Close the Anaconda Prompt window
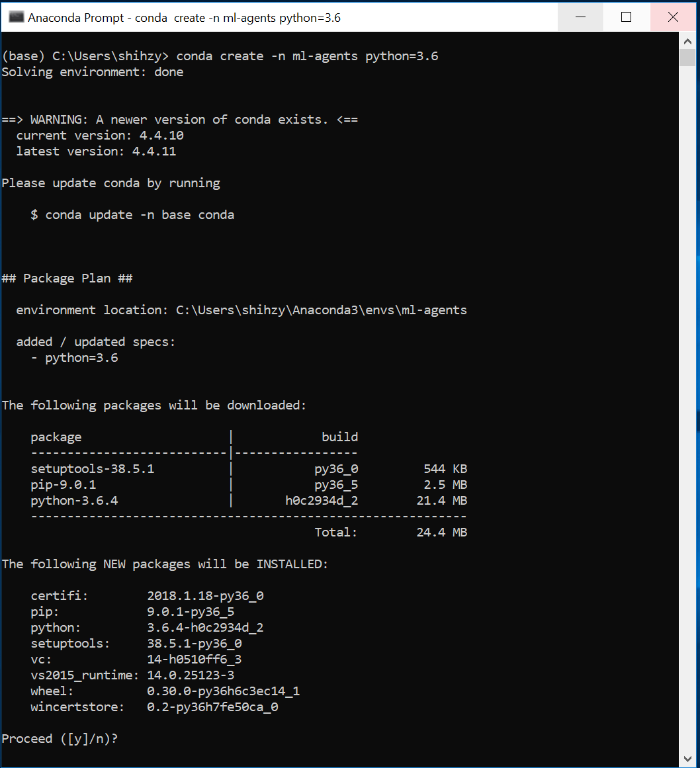Screen dimensions: 700x768 [673, 17]
